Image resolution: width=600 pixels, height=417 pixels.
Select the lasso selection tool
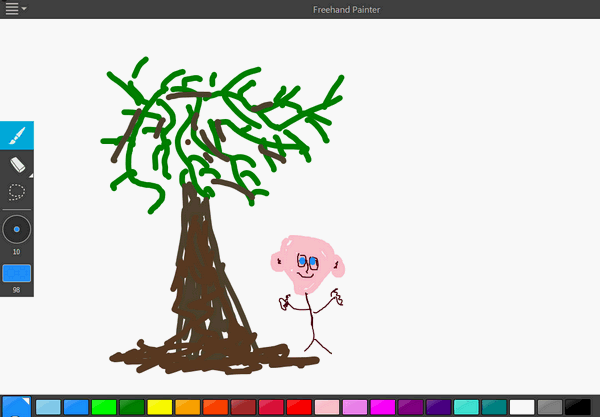17,192
